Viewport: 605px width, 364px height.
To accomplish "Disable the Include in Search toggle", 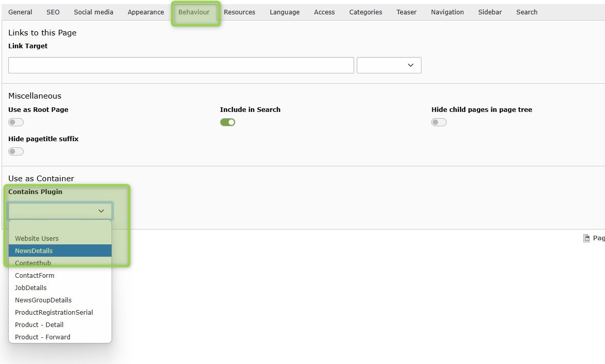I will 227,122.
